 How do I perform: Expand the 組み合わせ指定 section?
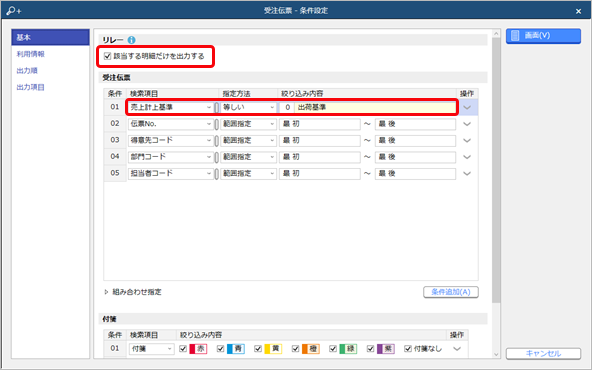click(106, 292)
